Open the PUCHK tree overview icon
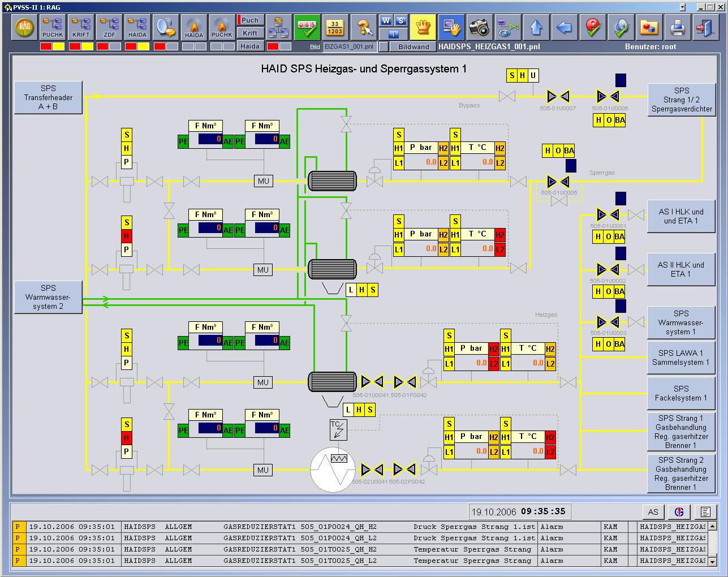Image resolution: width=728 pixels, height=577 pixels. 53,27
